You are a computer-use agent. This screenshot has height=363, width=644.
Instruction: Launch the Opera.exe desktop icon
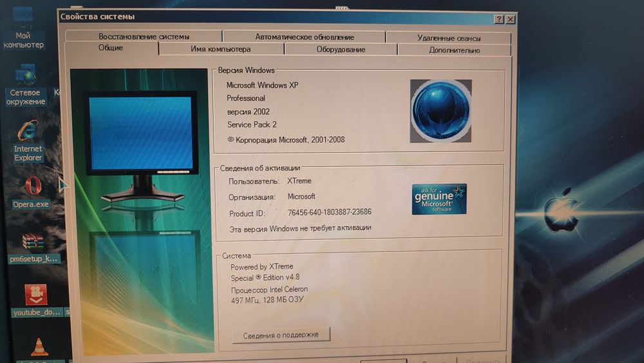(31, 192)
